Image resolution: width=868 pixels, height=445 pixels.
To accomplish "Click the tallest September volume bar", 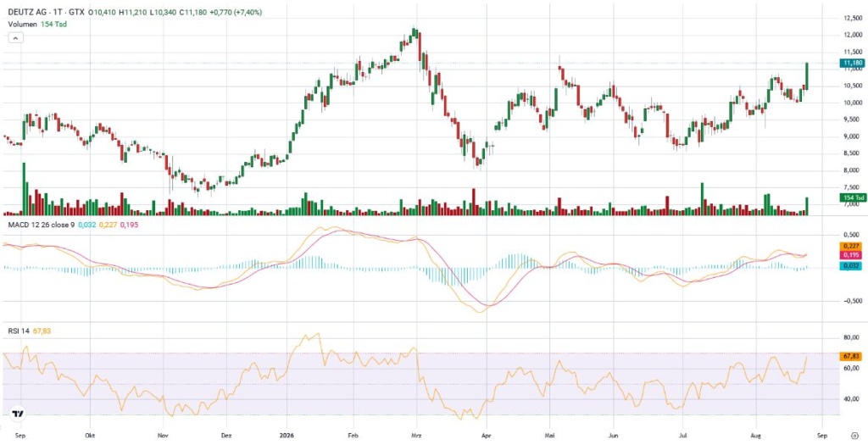I will click(x=24, y=189).
